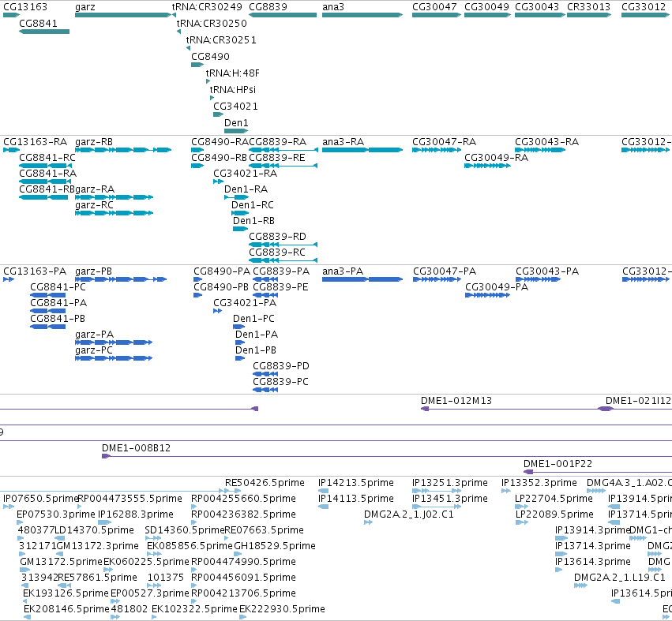Viewport: 672px width, 621px height.
Task: Select the CR33013 gene feature
Action: 589,15
